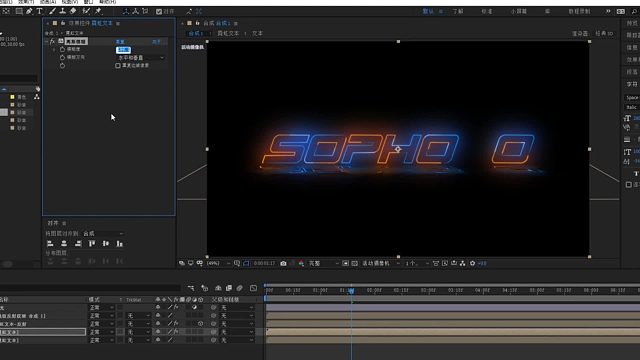
Task: Select the Clone Stamp tool
Action: click(62, 11)
